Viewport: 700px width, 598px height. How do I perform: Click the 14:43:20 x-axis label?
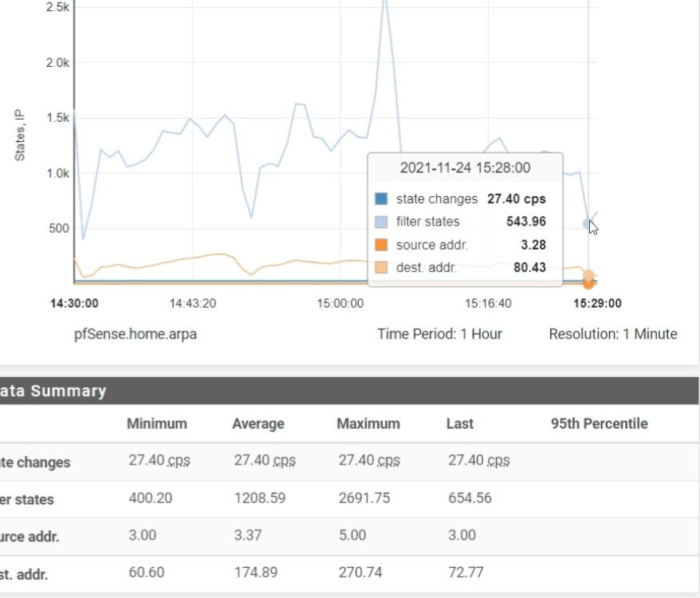[x=192, y=304]
